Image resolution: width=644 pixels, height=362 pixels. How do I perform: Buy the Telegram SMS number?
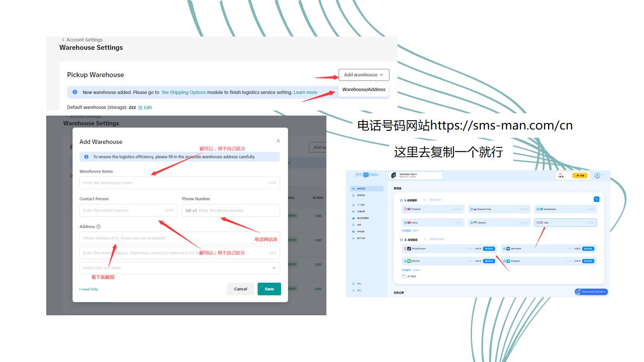(x=588, y=261)
